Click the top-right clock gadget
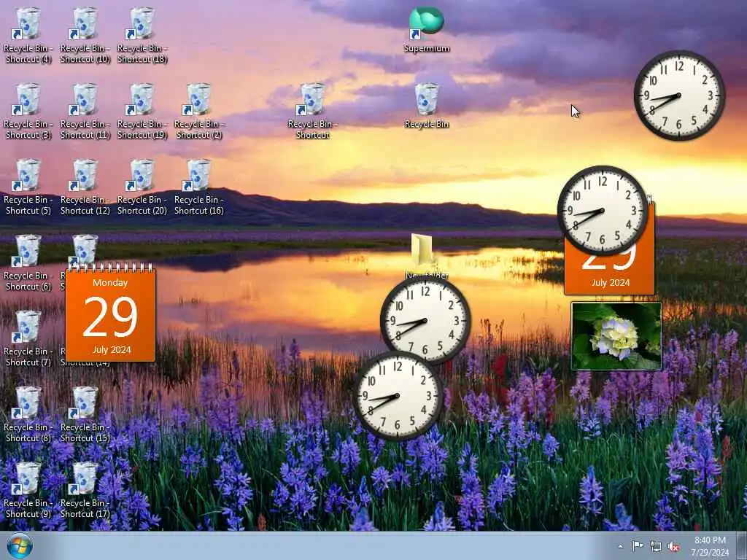 679,96
